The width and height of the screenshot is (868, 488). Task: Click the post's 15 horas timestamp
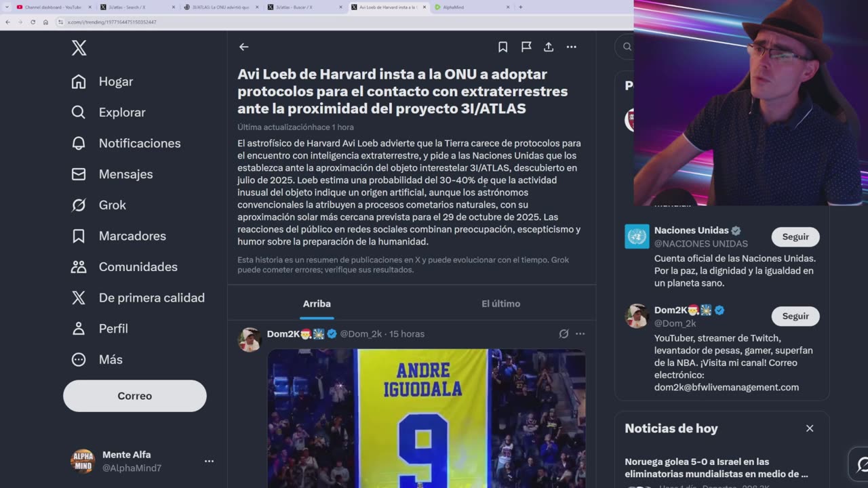pos(407,334)
